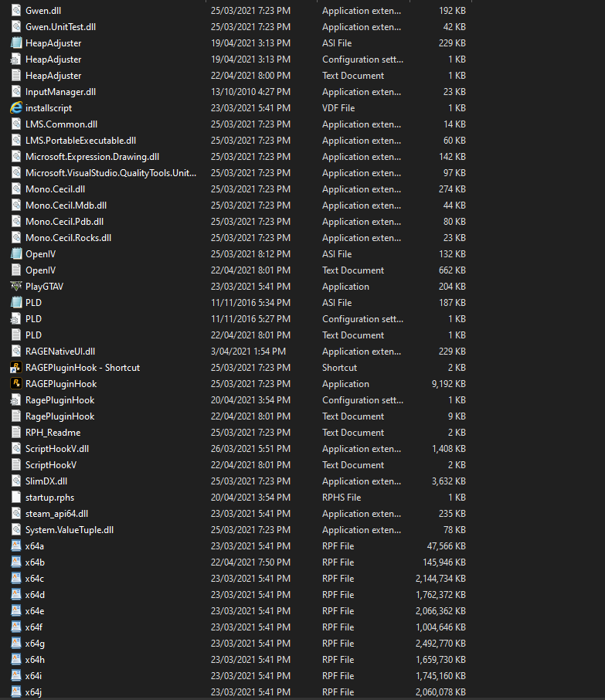Select the x64i file name
Screen dimensions: 605x700
pyautogui.click(x=33, y=676)
